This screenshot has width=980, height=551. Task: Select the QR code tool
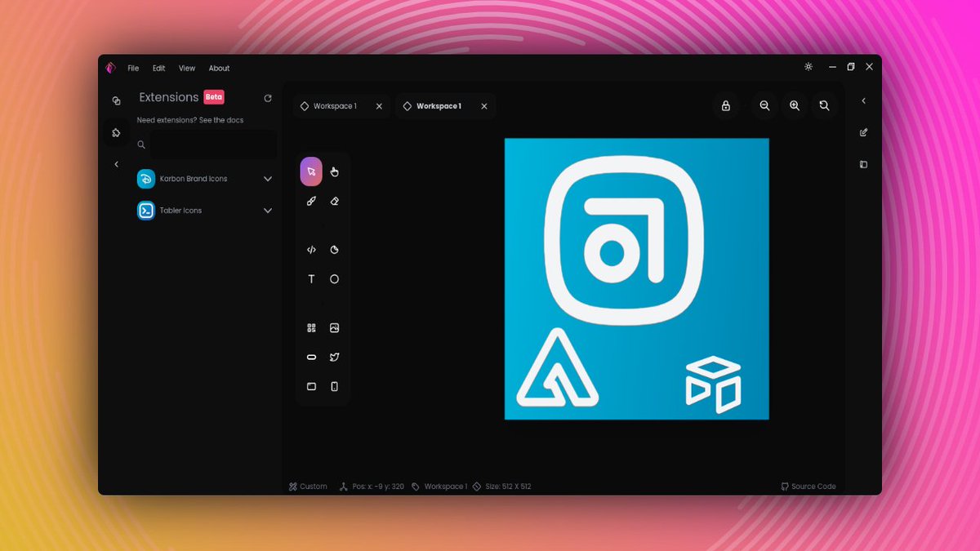point(311,328)
